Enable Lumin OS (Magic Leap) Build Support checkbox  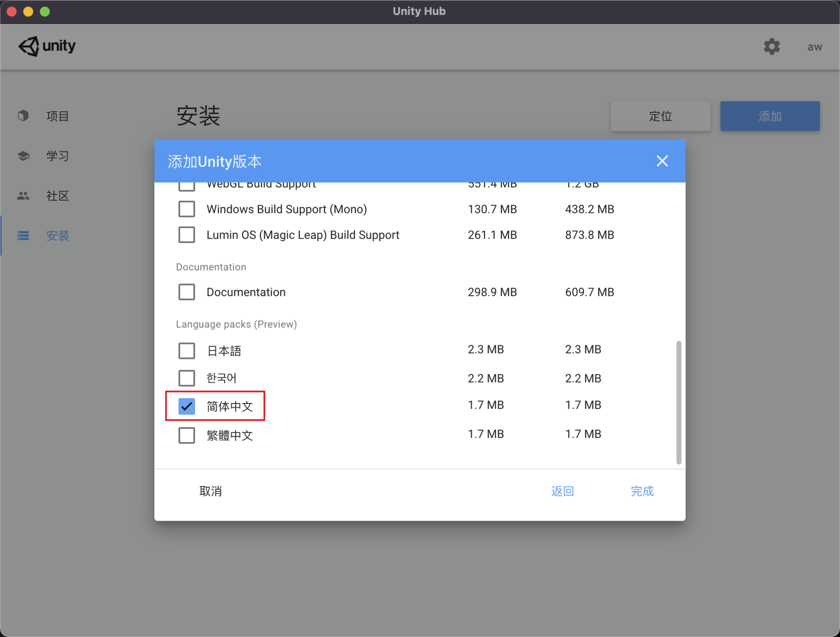point(187,235)
